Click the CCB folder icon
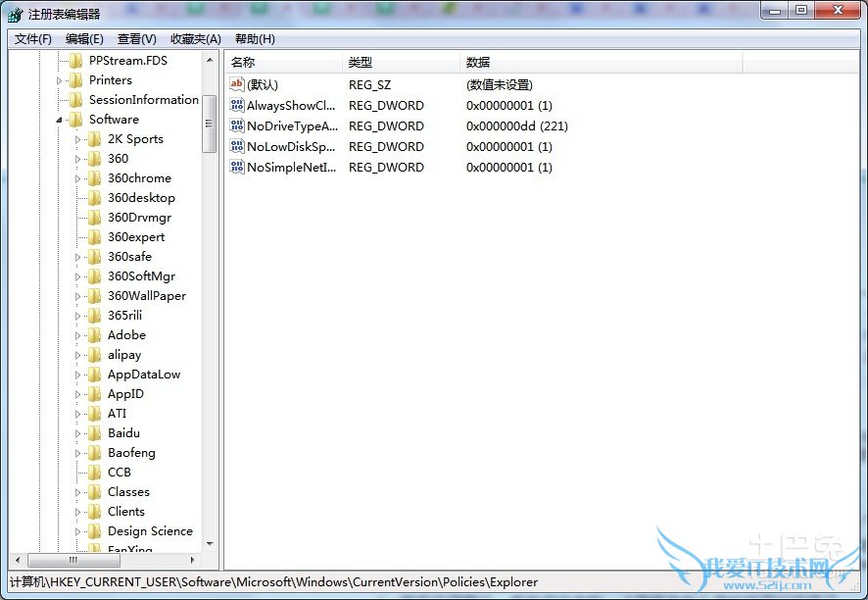Viewport: 868px width, 600px height. pos(95,473)
